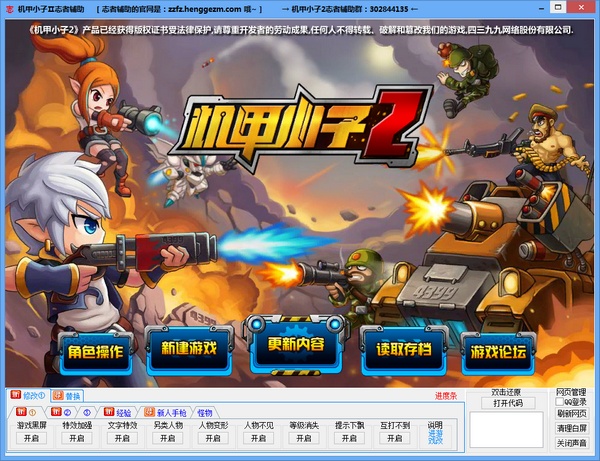Maximize the window

558,7
